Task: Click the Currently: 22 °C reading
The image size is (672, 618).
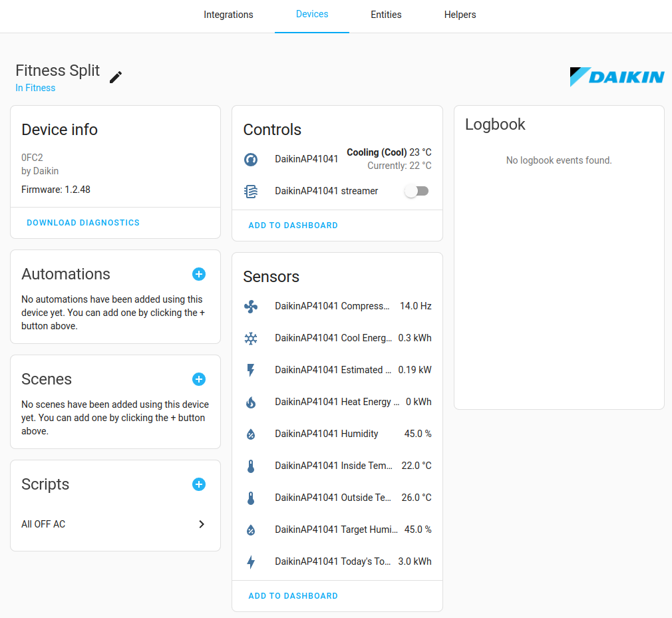Action: [399, 166]
